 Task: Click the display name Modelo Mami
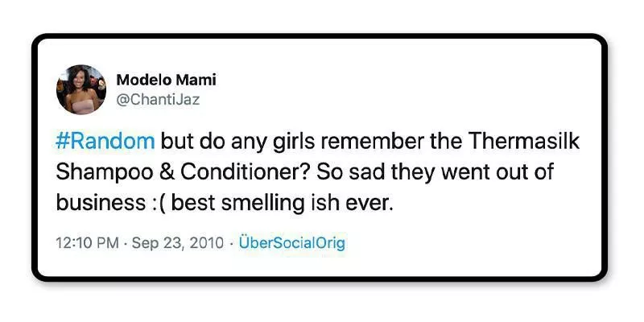166,80
